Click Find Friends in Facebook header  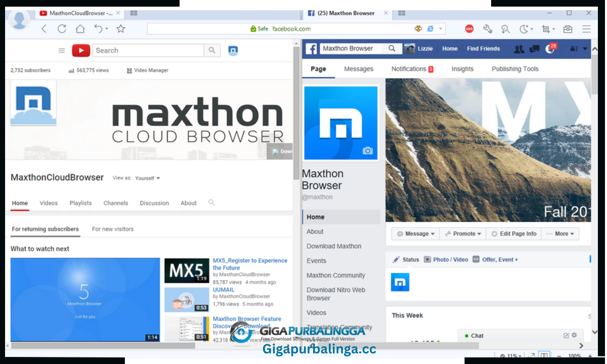click(483, 49)
